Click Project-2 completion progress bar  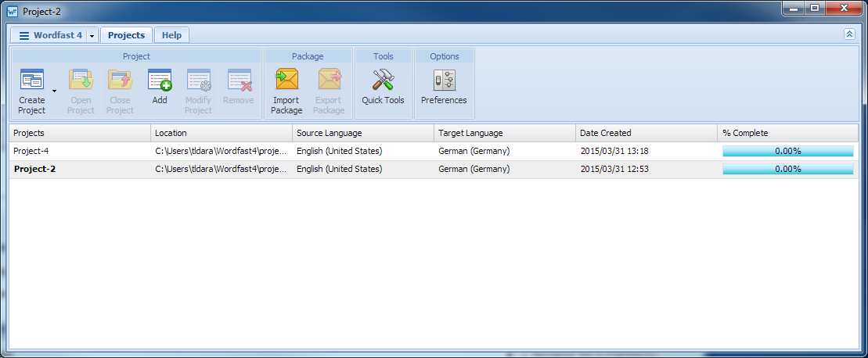[788, 169]
